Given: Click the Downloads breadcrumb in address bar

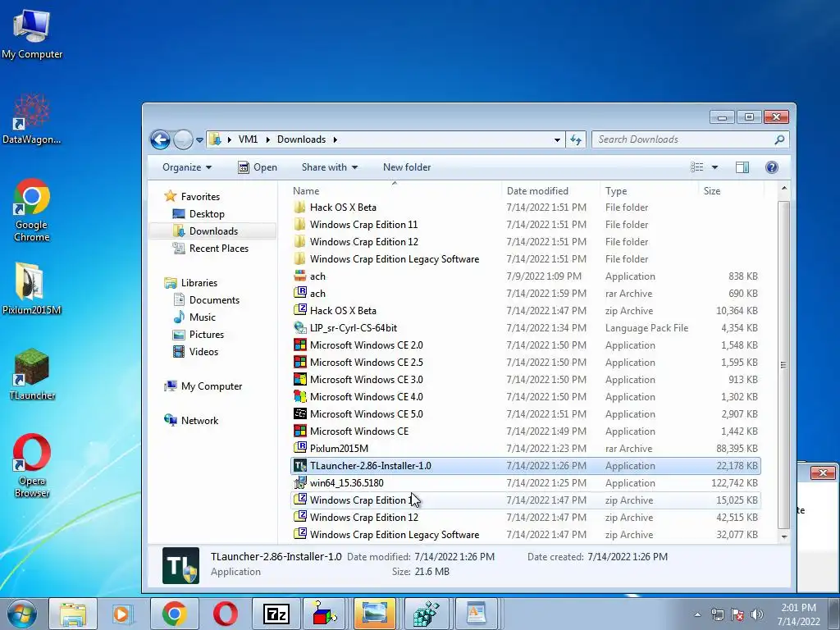Looking at the screenshot, I should point(301,139).
